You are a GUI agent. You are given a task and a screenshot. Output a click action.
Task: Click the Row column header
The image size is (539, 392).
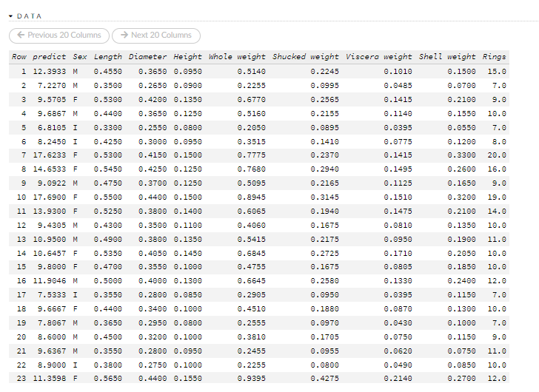pyautogui.click(x=19, y=57)
